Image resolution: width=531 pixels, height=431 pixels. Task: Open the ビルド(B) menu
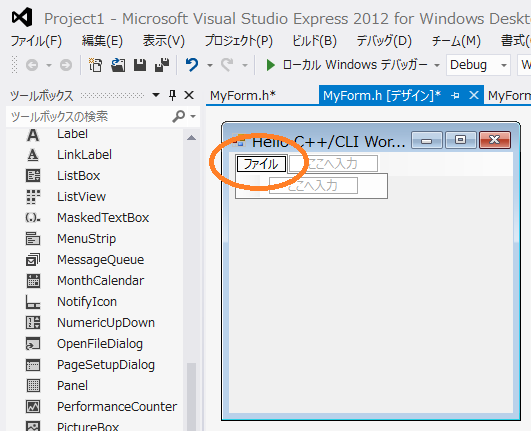coord(315,41)
